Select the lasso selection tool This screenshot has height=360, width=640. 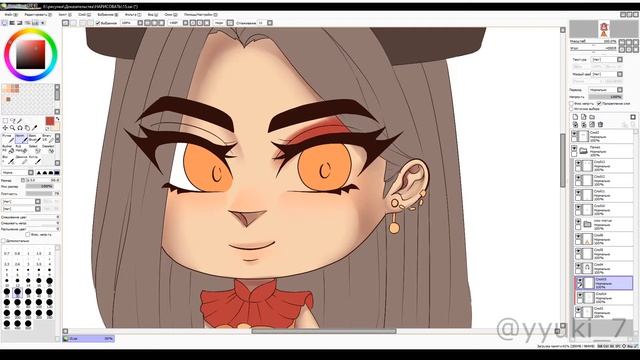point(13,121)
